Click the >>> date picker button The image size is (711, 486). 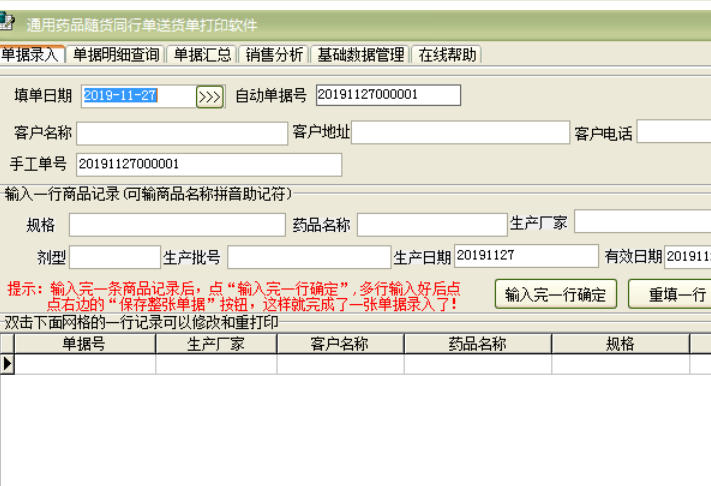pyautogui.click(x=209, y=96)
